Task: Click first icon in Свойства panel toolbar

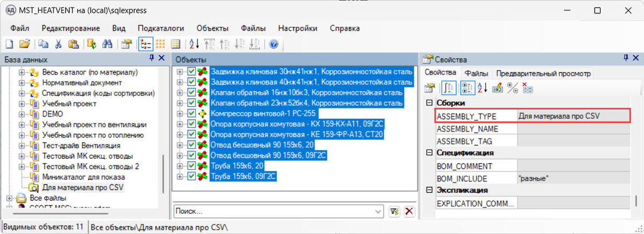Action: click(430, 88)
